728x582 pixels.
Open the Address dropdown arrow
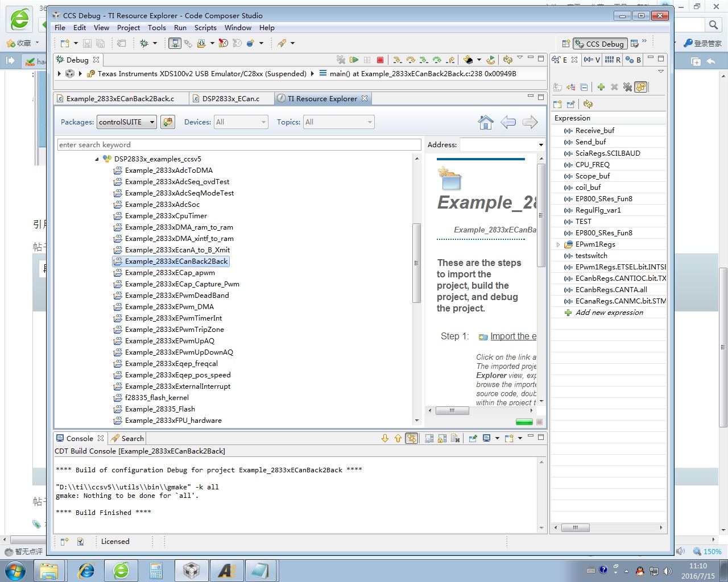coord(541,145)
